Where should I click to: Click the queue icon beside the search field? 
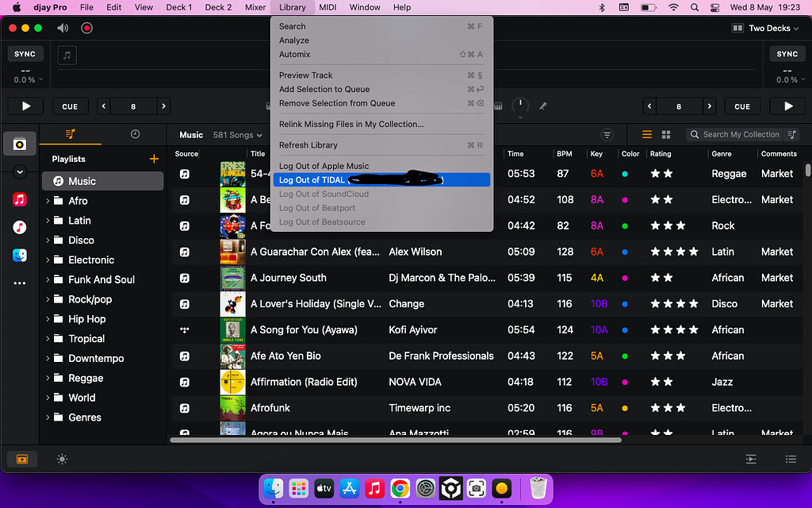click(x=791, y=135)
